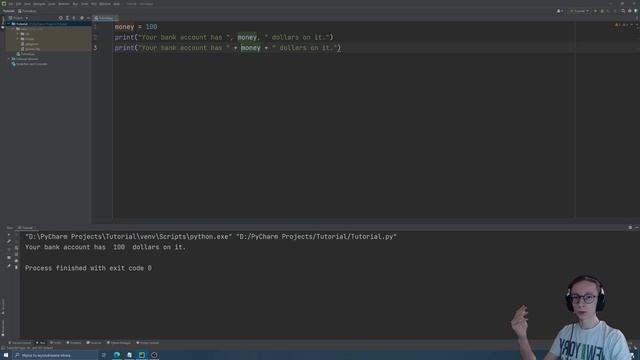Expand the Scripts folder

(18, 39)
